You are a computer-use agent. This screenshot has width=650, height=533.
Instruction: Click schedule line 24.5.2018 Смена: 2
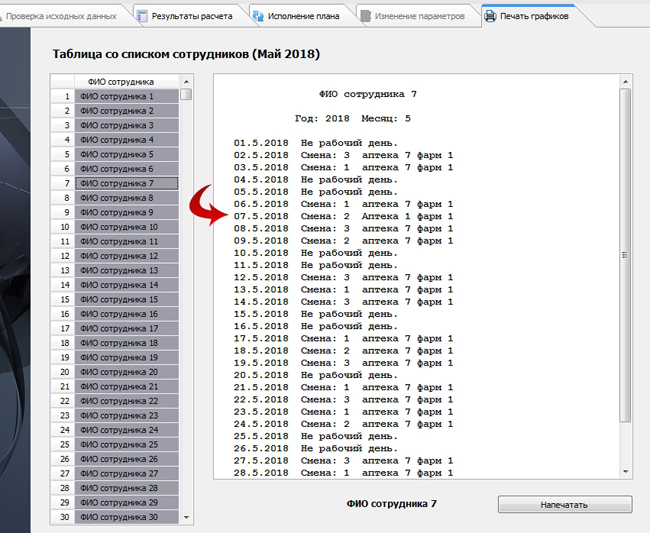click(343, 424)
